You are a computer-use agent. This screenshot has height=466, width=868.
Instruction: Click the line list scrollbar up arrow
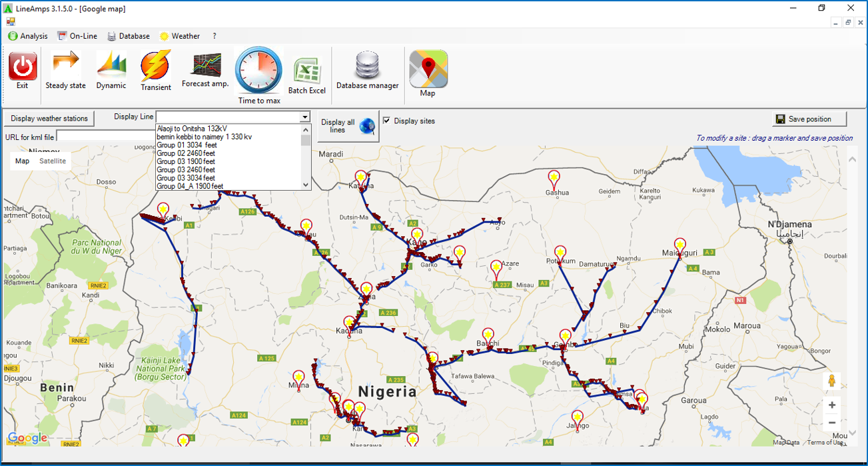(x=306, y=129)
